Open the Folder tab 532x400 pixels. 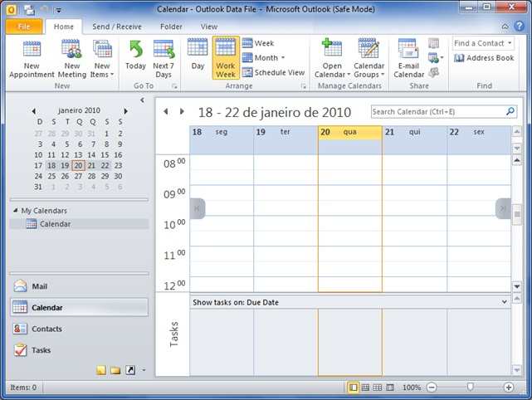point(171,27)
